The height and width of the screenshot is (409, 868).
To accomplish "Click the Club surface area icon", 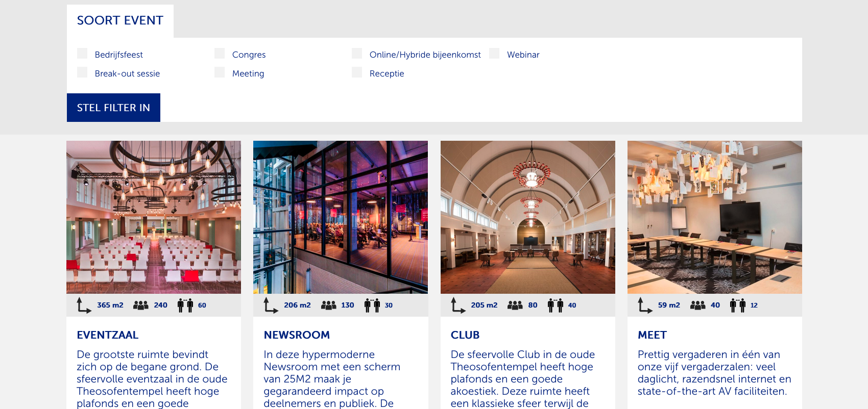I will coord(458,305).
